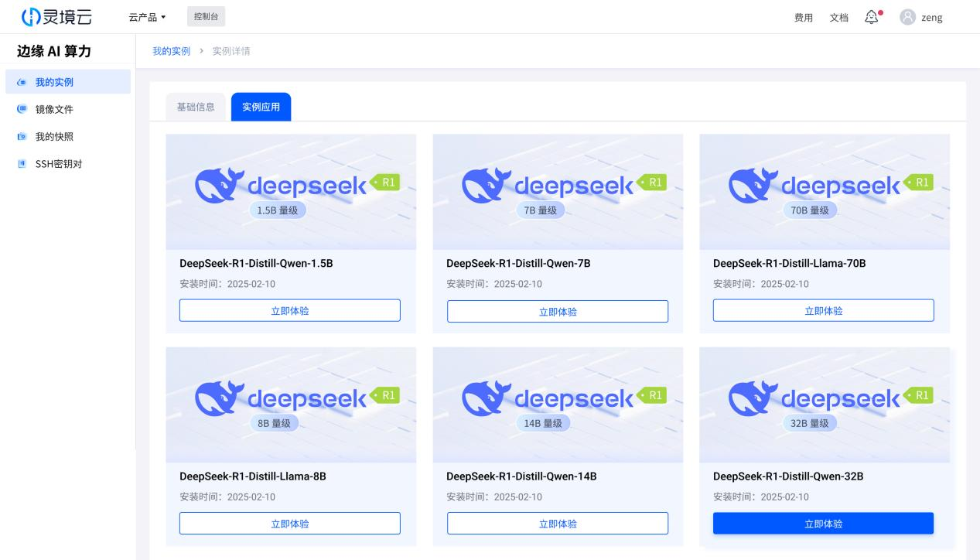The width and height of the screenshot is (980, 560).
Task: Click the DeepSeek-R1-Distill-Qwen-32B title
Action: coord(788,476)
